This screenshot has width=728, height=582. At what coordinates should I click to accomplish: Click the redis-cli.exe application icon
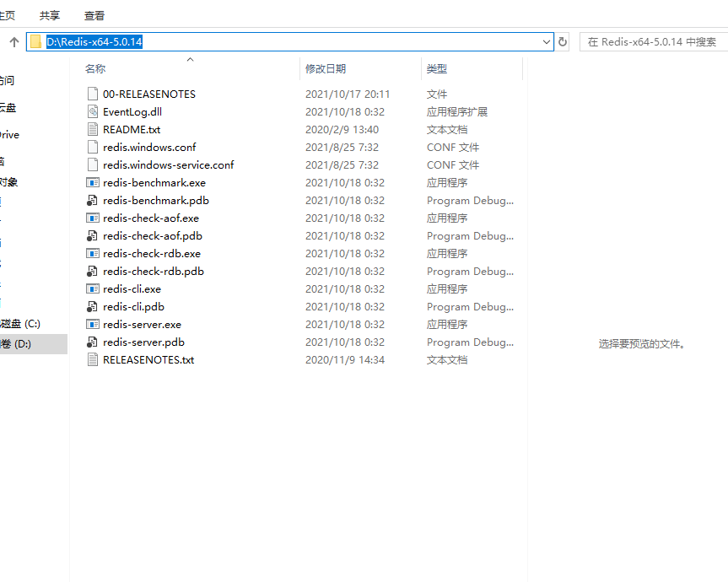click(x=93, y=288)
